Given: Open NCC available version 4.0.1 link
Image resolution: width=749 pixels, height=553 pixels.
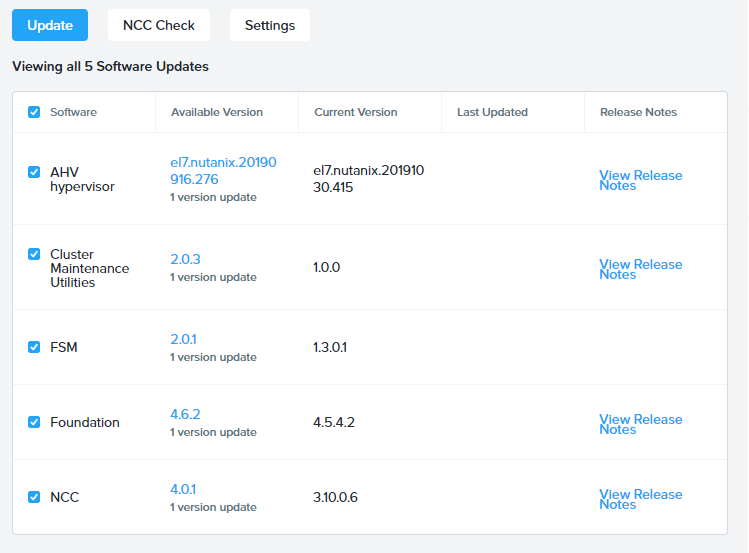Looking at the screenshot, I should [183, 489].
